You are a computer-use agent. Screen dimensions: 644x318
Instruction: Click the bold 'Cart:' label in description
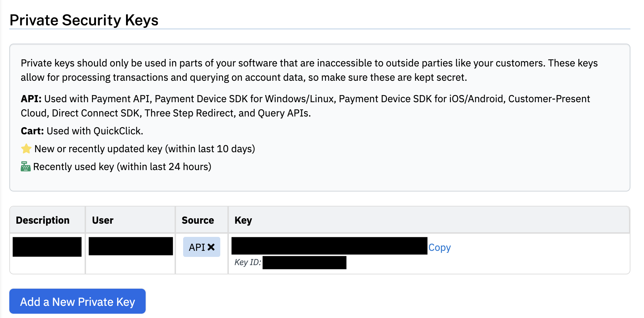point(32,131)
